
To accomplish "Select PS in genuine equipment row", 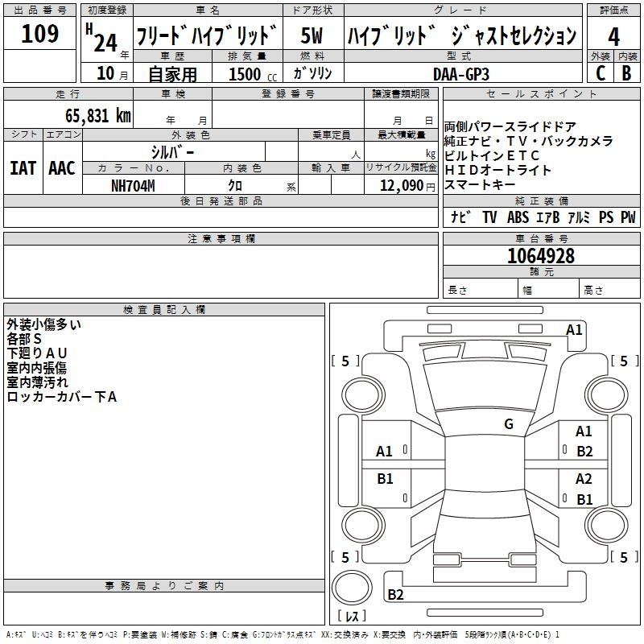I will point(606,217).
